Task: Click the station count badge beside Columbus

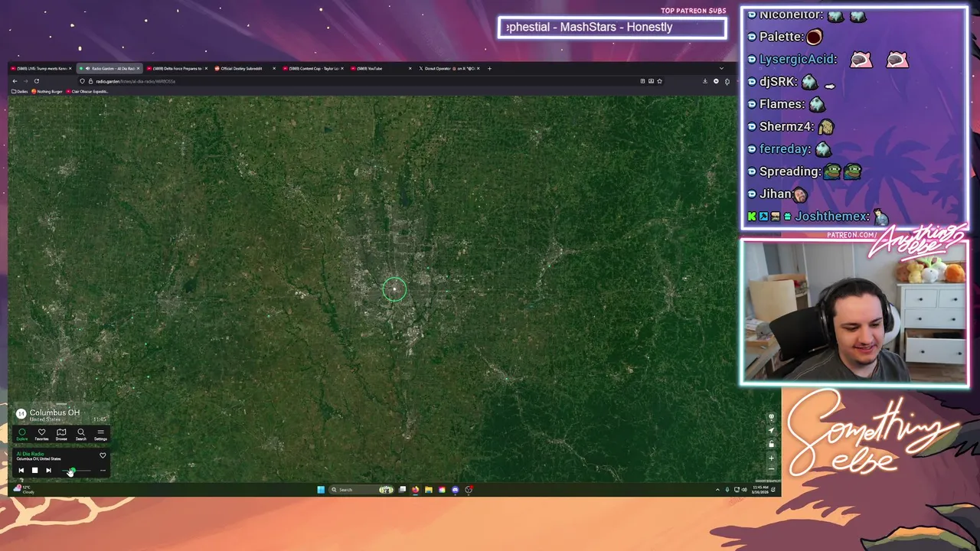Action: pos(21,414)
